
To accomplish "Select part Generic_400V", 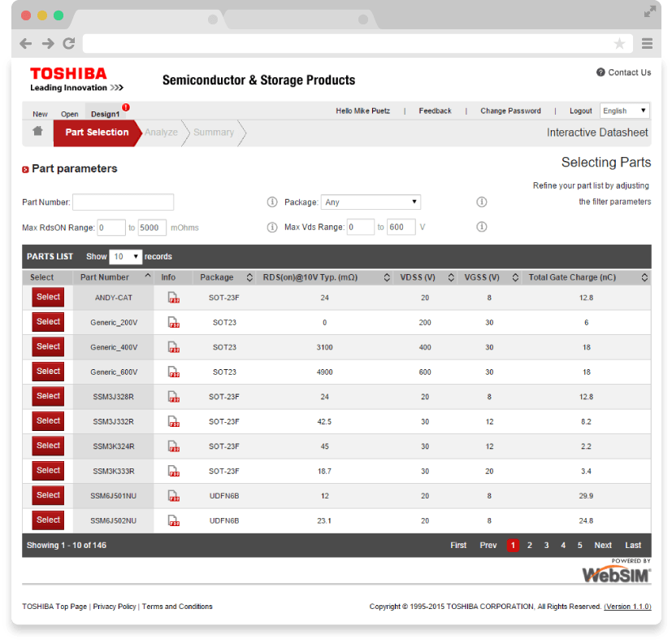I will (x=48, y=346).
